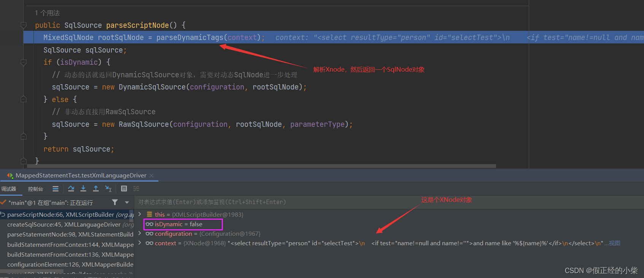Select the buildStatementFromContext:136 stack frame

(67, 254)
